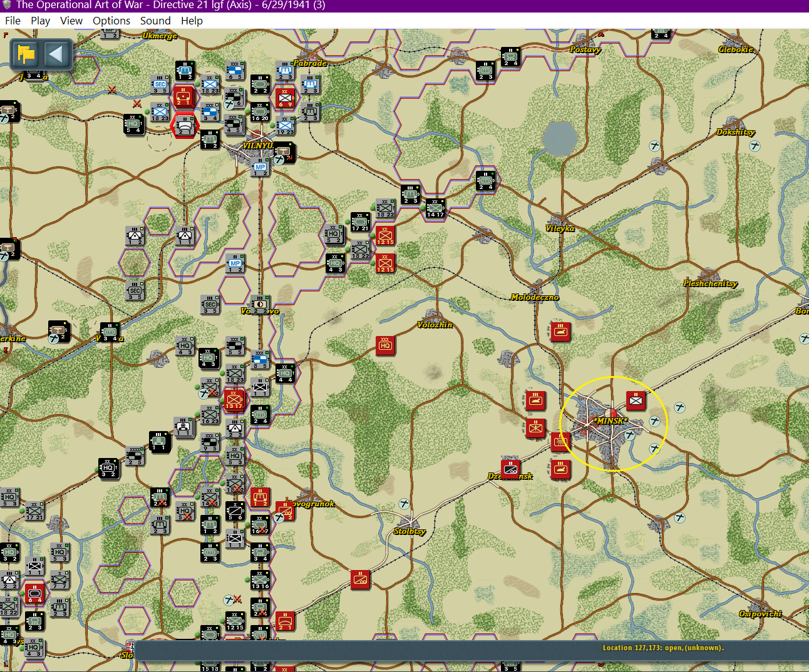The height and width of the screenshot is (672, 809).
Task: Select the red 13-17 infantry division
Action: pyautogui.click(x=234, y=400)
